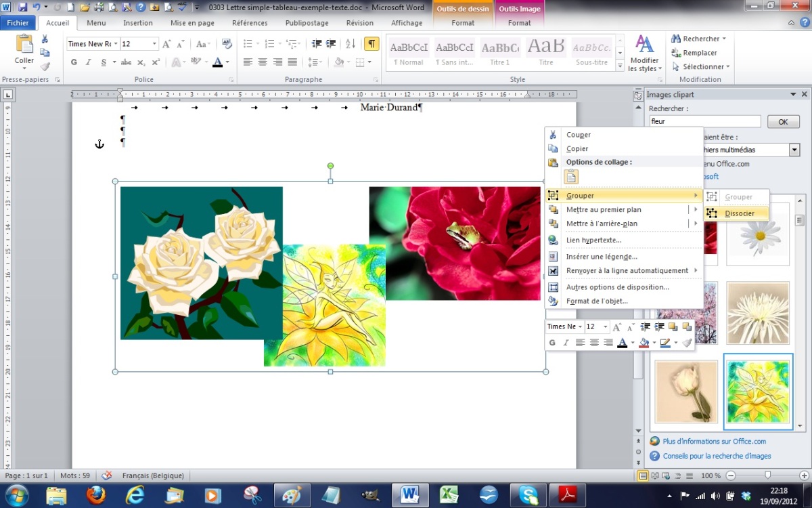Switch to the Insertion ribbon tab
Image resolution: width=812 pixels, height=508 pixels.
pyautogui.click(x=138, y=22)
